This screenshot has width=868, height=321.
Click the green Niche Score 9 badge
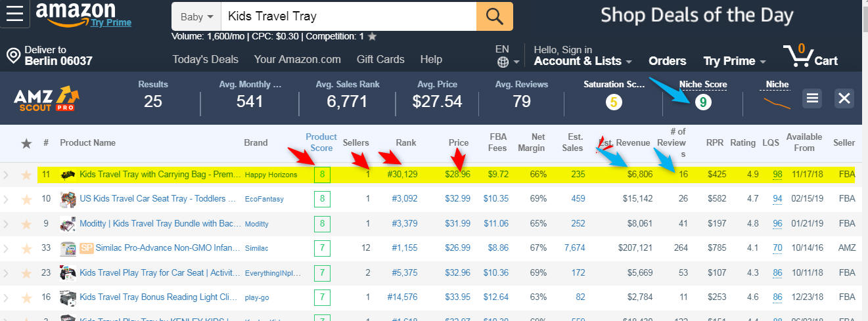[x=702, y=102]
